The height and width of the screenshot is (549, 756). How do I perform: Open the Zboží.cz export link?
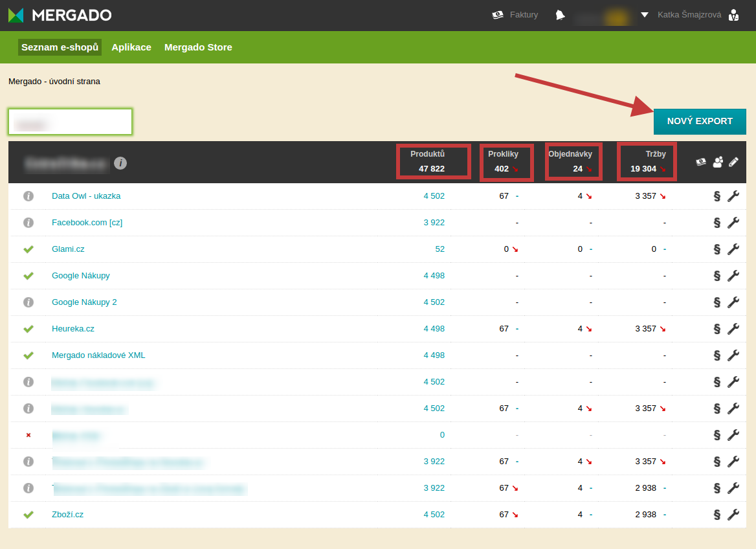67,514
